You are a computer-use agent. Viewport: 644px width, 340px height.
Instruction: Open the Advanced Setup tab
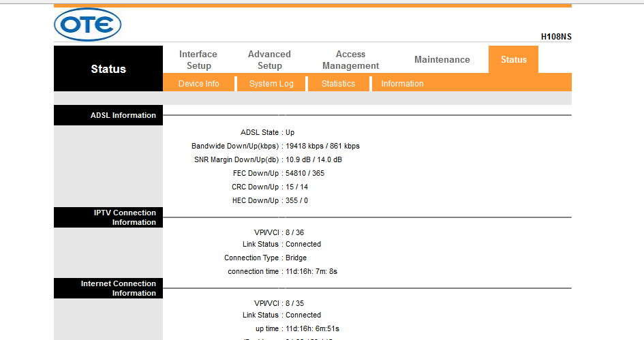tap(269, 60)
